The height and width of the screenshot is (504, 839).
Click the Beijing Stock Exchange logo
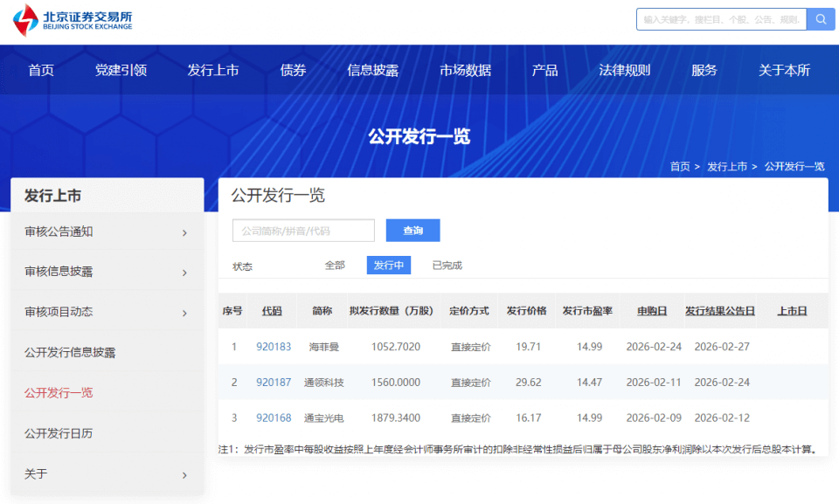(x=73, y=20)
